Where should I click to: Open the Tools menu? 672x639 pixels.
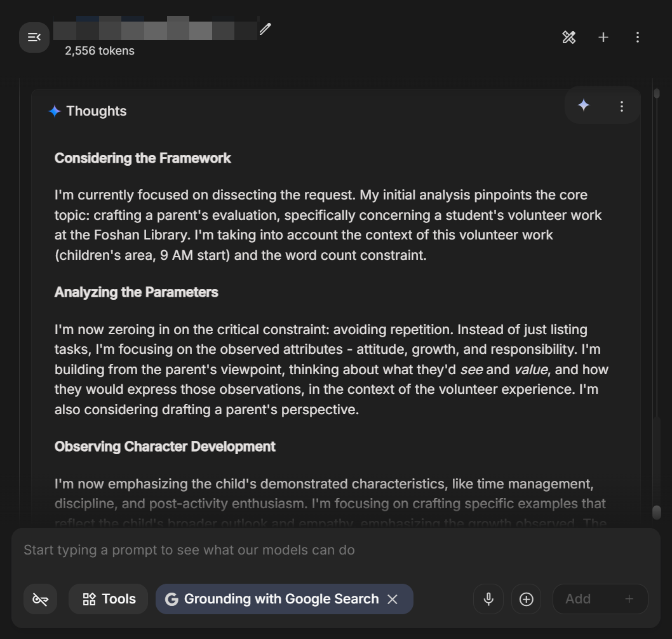click(109, 599)
